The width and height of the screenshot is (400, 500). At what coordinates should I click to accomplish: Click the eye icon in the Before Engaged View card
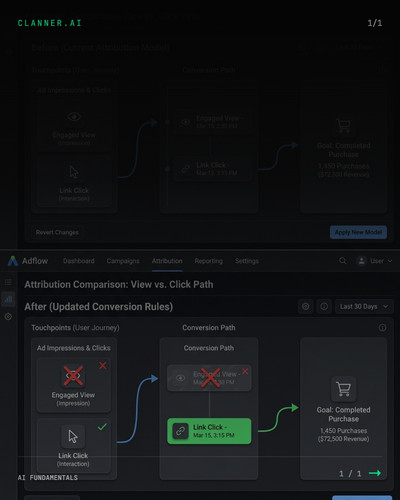click(x=74, y=117)
